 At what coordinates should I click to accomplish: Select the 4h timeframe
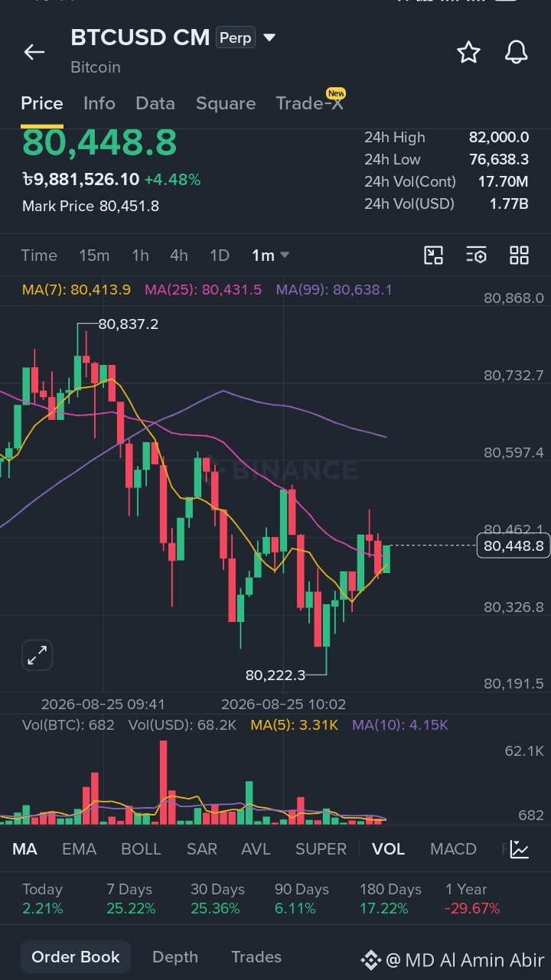click(x=179, y=256)
